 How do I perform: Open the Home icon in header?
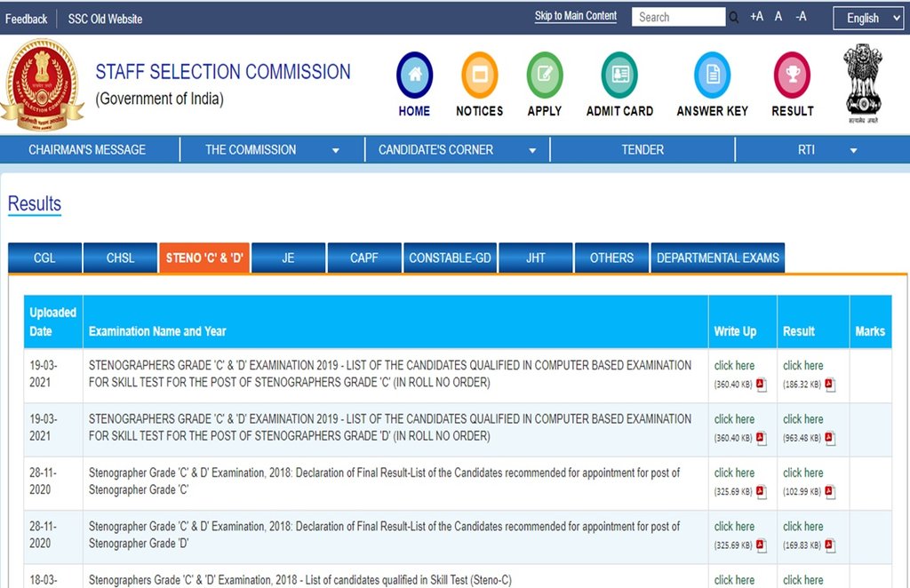(x=414, y=75)
